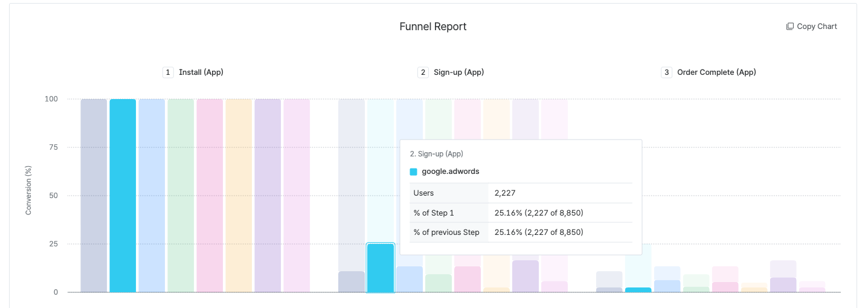
Task: Open the Order Complete (App) step label
Action: (x=716, y=72)
